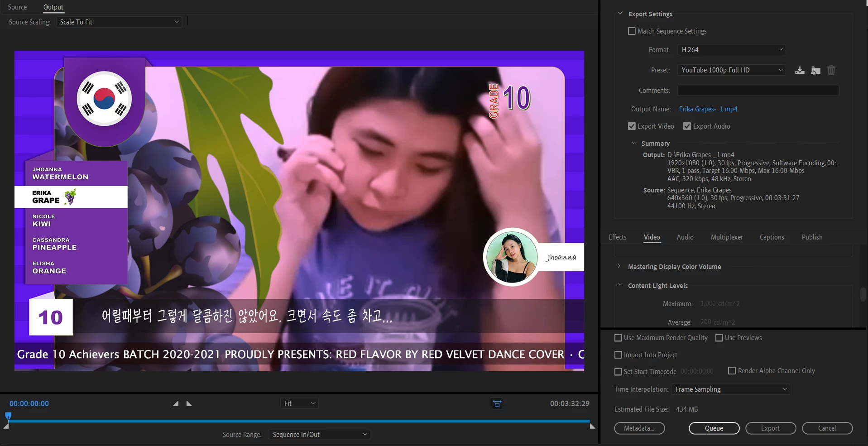Click the Queue button
Viewport: 868px width, 446px height.
pos(714,428)
